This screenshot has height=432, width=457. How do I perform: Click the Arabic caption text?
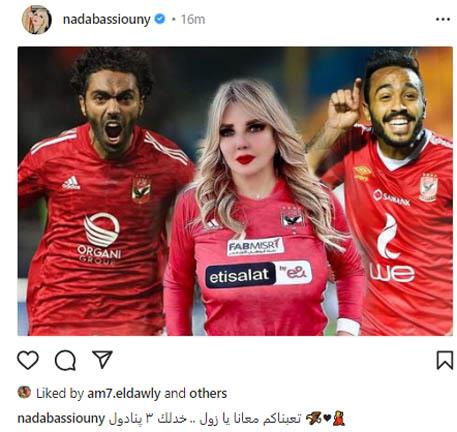pyautogui.click(x=205, y=419)
